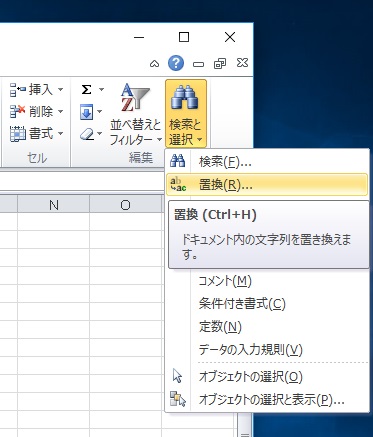This screenshot has height=437, width=373.
Task: Select column O header
Action: 125,205
